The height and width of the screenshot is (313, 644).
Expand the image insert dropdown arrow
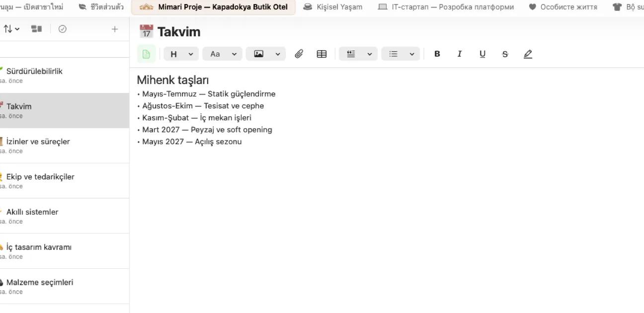tap(278, 54)
